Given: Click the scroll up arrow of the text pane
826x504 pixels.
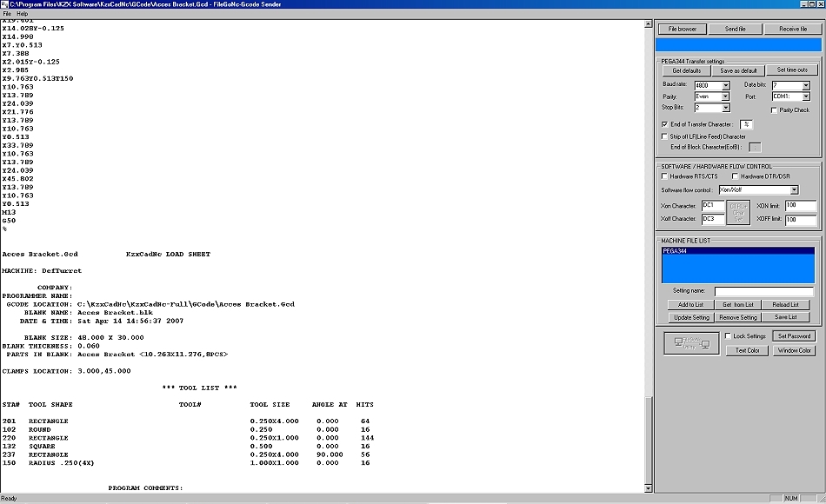Looking at the screenshot, I should click(648, 24).
